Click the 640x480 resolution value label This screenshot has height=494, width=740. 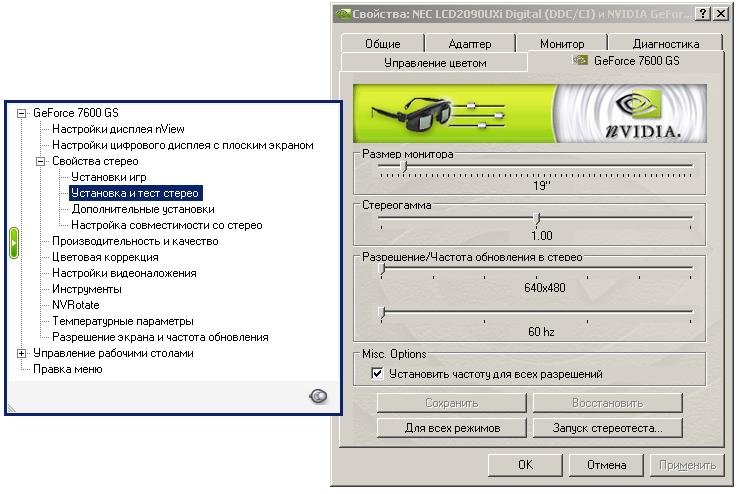tap(544, 287)
